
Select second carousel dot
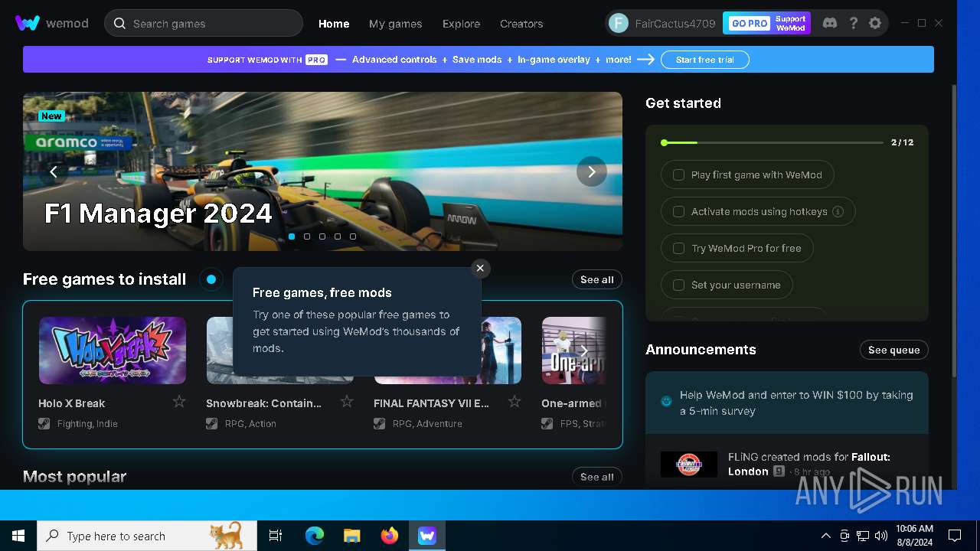(307, 236)
